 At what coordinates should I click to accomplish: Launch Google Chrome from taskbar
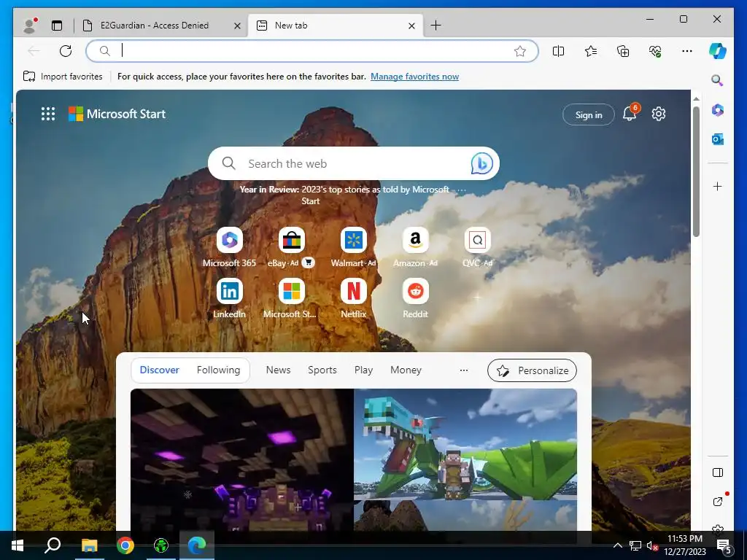tap(125, 545)
